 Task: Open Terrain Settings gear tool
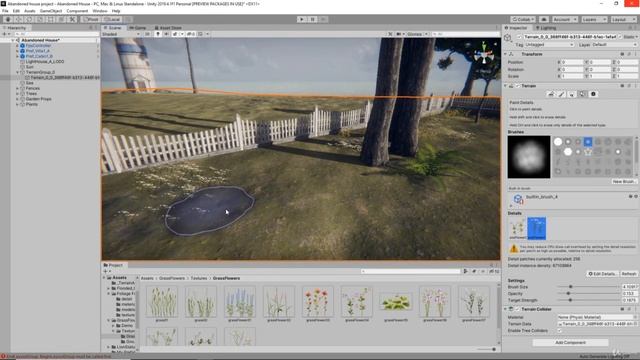pyautogui.click(x=593, y=94)
